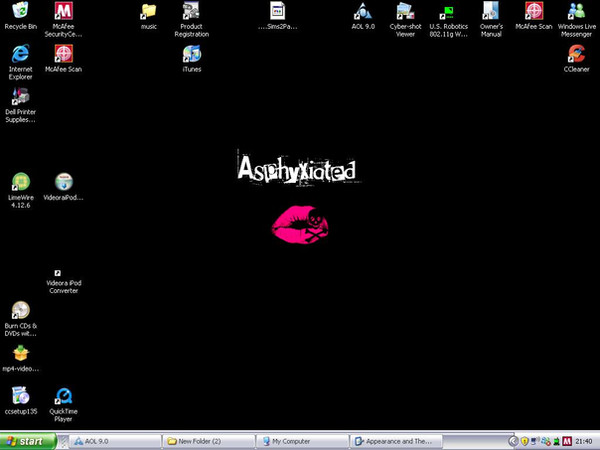Click the green U.S. Robotics tray icon
This screenshot has height=450, width=600.
(556, 442)
